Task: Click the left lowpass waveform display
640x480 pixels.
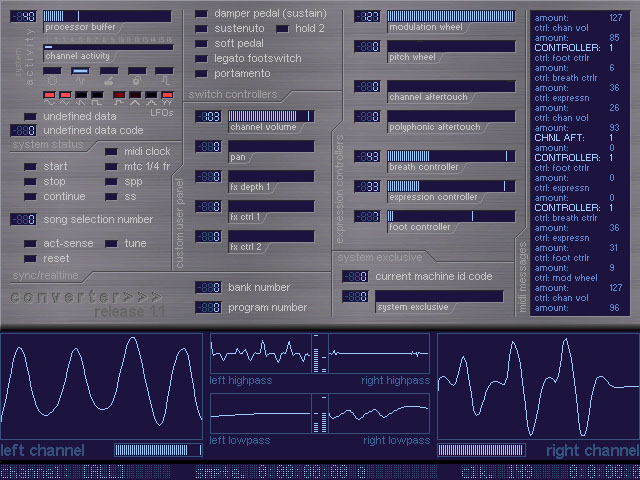Action: [260, 413]
